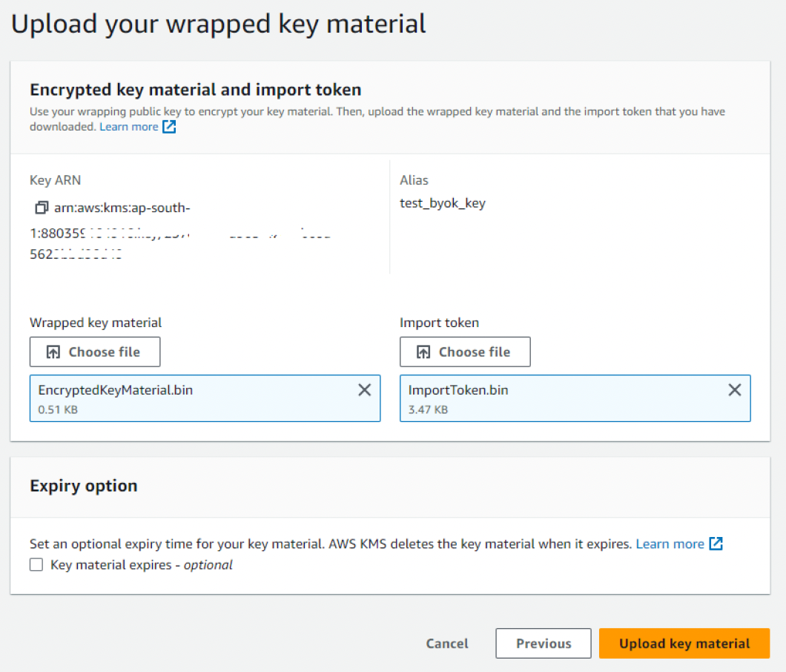The image size is (786, 672).
Task: Click the X next to ImportToken.bin size label
Action: pos(734,389)
